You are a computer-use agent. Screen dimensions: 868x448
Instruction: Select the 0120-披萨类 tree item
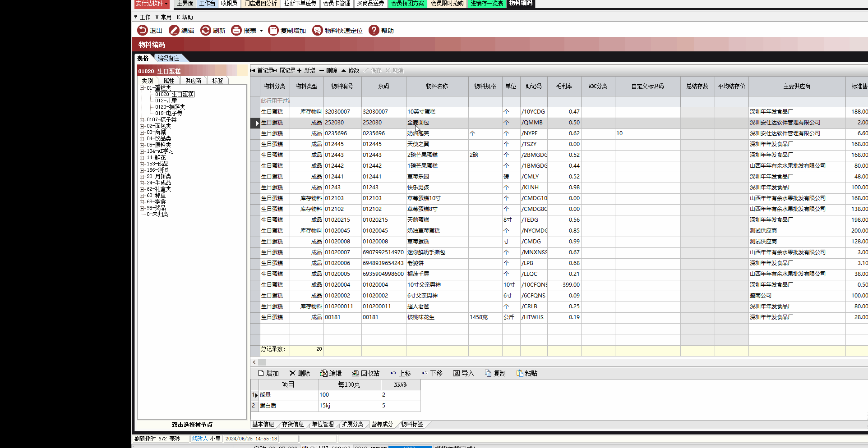170,107
